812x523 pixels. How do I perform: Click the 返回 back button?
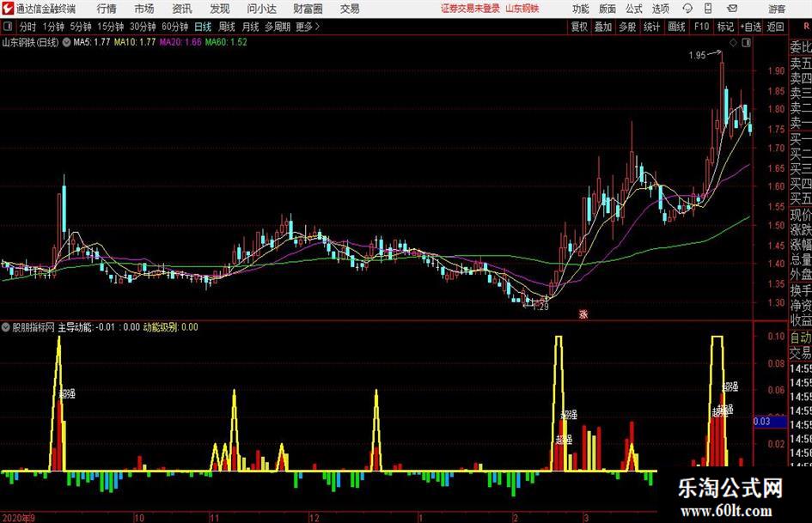point(775,27)
